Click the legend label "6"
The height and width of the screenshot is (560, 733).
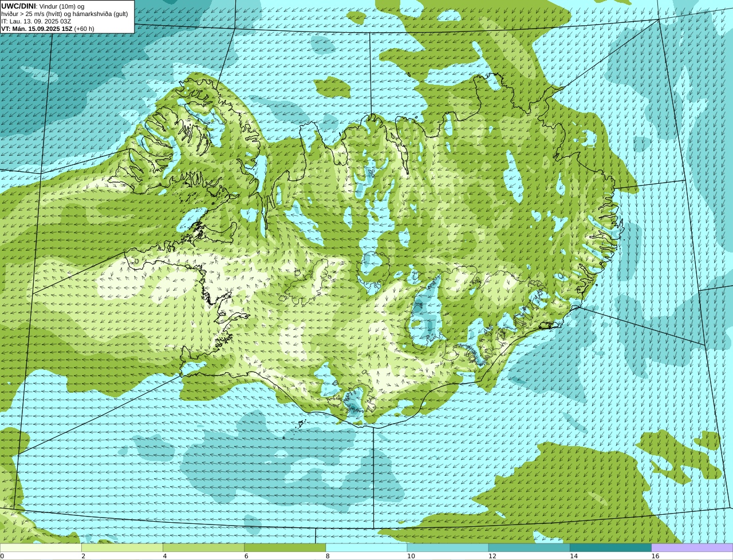click(x=246, y=556)
